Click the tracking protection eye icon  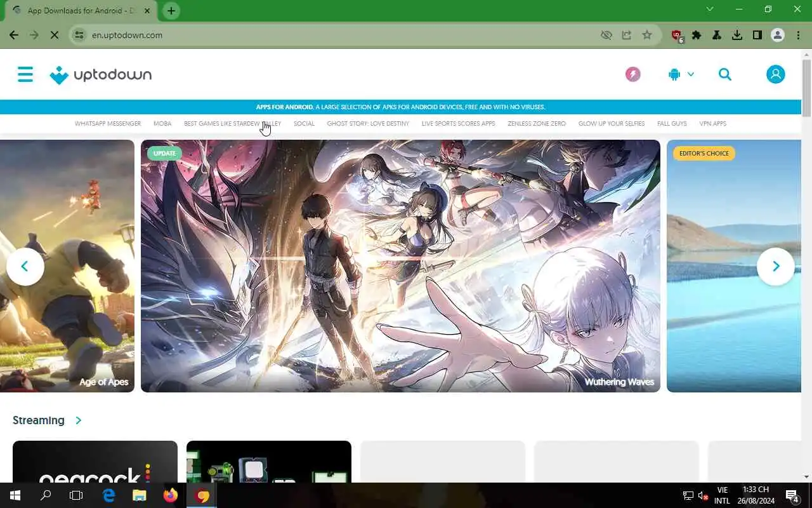point(606,35)
